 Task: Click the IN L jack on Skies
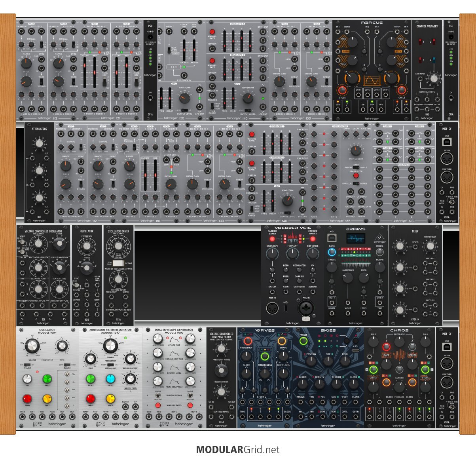tap(301, 416)
